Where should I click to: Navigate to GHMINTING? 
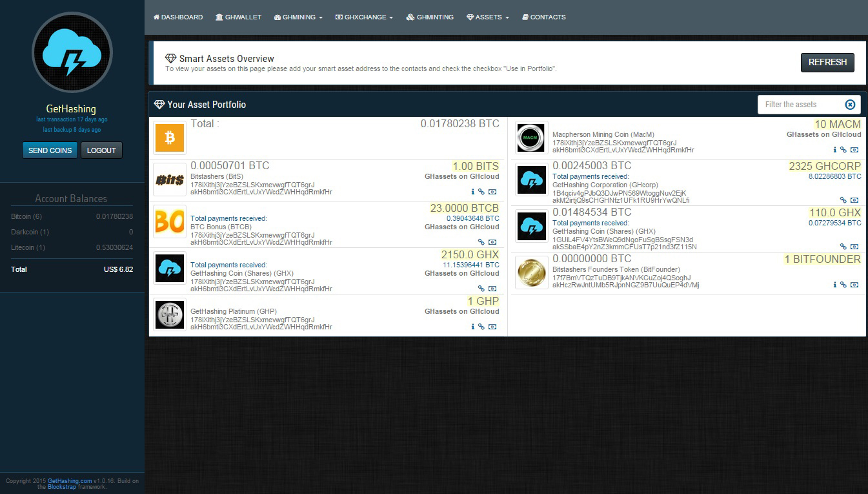click(430, 17)
